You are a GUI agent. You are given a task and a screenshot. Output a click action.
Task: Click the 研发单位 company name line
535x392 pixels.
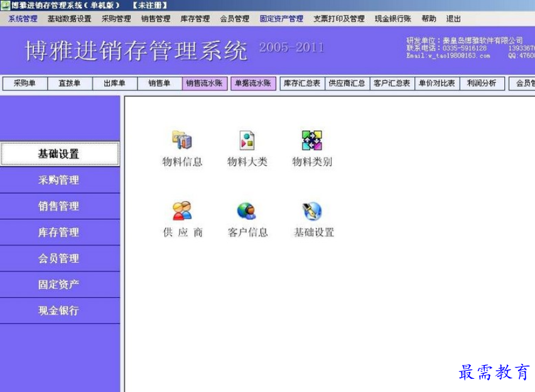[465, 40]
